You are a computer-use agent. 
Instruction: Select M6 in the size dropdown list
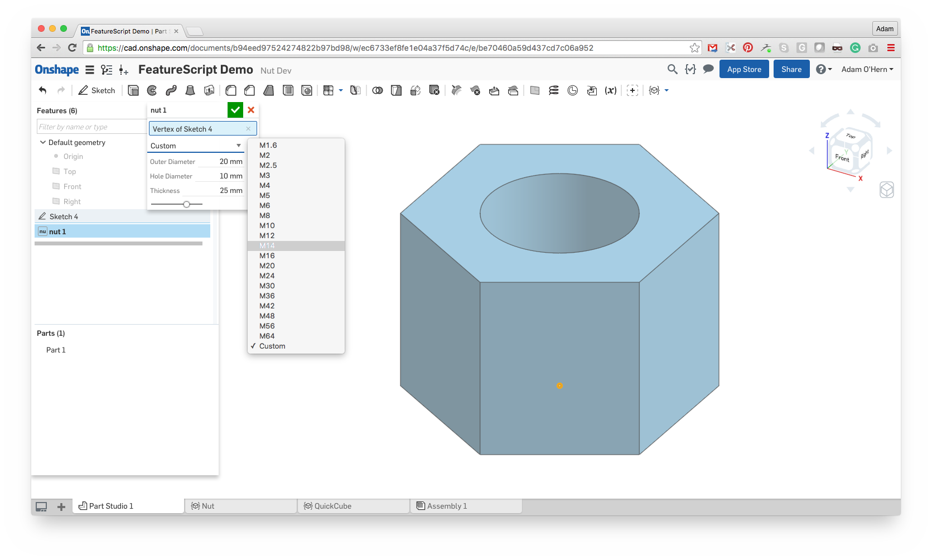(265, 205)
